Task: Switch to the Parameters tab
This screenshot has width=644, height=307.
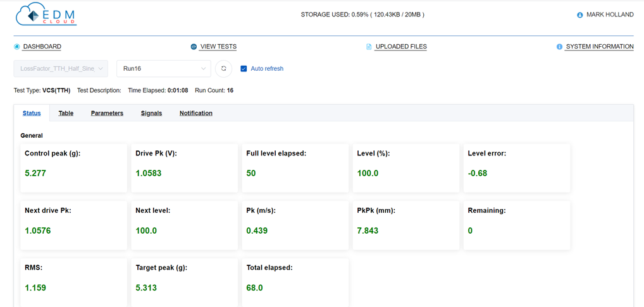Action: click(x=107, y=113)
